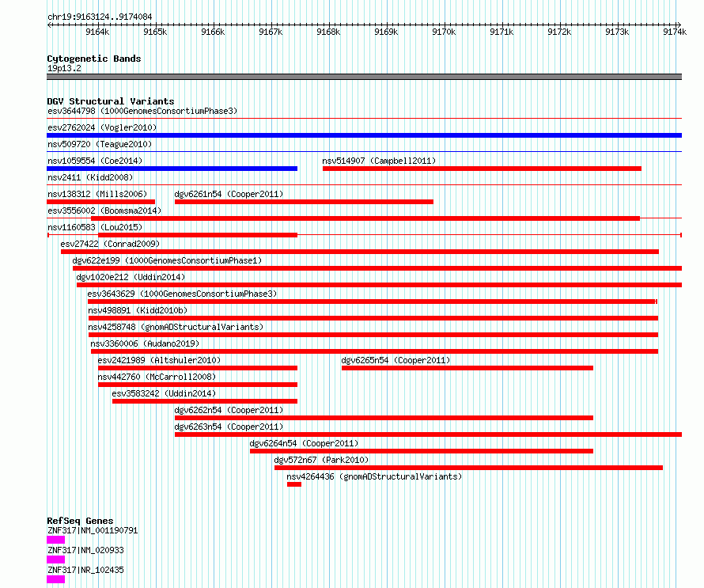Click the red esv27422 Conrad2009 bar
Viewport: 704px width, 588px height.
[360, 252]
